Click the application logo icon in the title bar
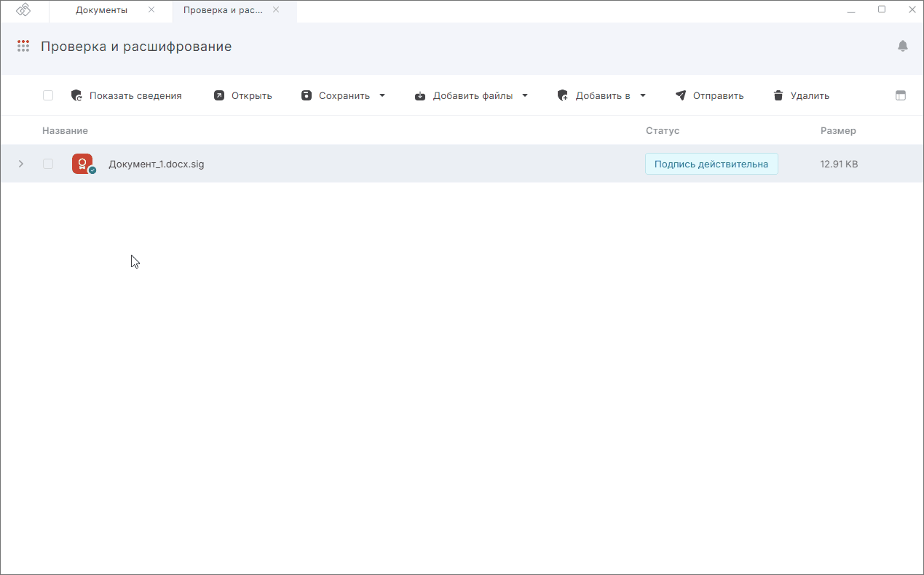Image resolution: width=924 pixels, height=575 pixels. pos(23,10)
